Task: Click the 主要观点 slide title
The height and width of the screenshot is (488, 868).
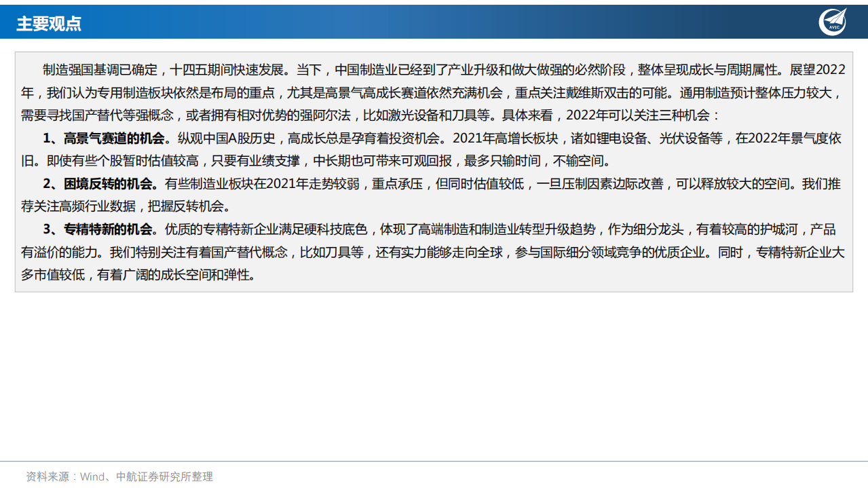Action: (x=49, y=24)
